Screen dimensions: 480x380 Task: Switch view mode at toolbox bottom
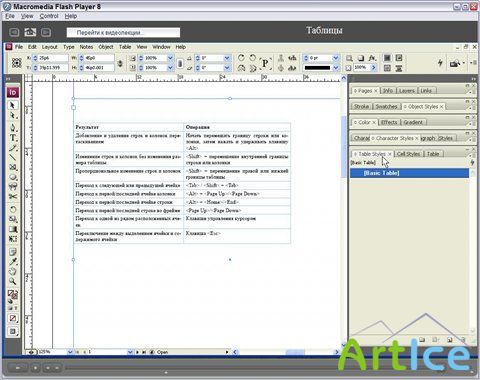[x=13, y=332]
